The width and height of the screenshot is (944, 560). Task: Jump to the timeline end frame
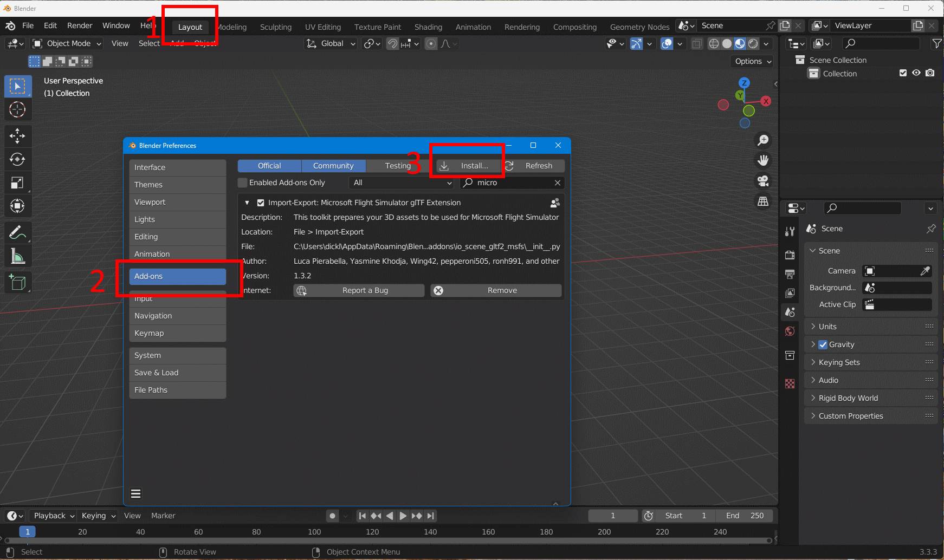pos(430,516)
